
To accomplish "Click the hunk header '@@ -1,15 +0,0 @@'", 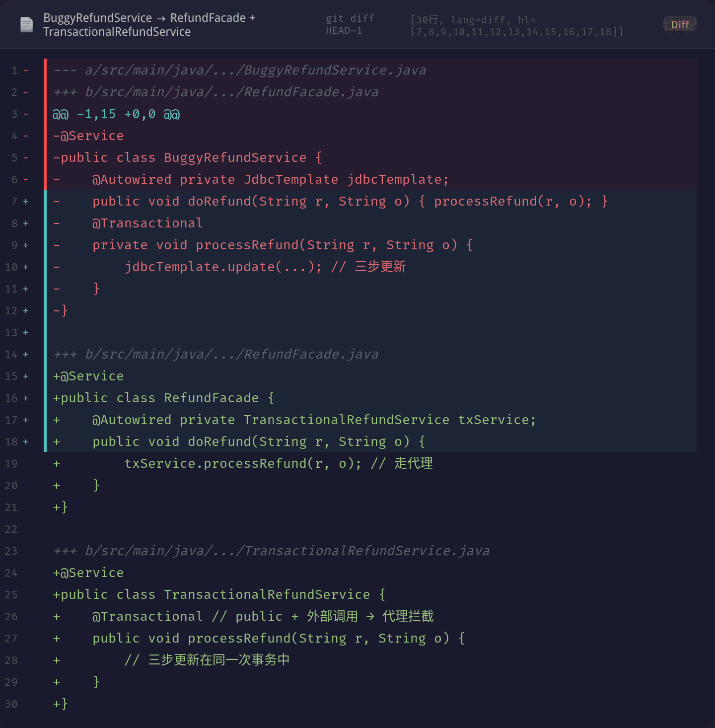I will click(116, 114).
